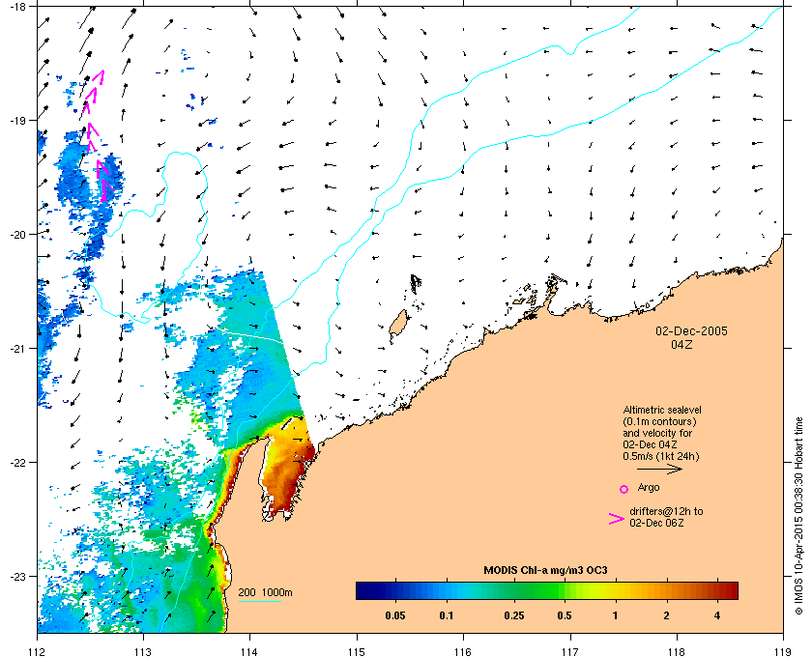812x657 pixels.
Task: Click the longitude axis label 119
Action: point(784,651)
